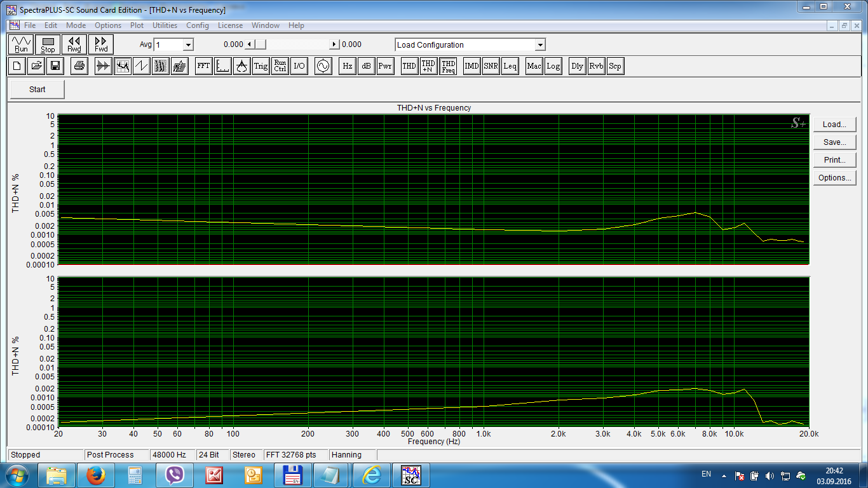Open the Config menu
The width and height of the screenshot is (868, 488).
(x=197, y=25)
